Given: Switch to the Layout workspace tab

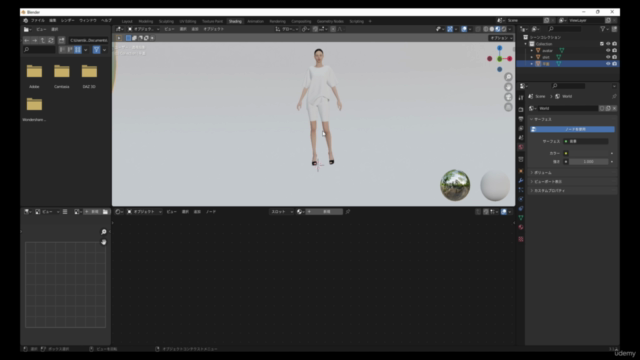Looking at the screenshot, I should tap(127, 21).
